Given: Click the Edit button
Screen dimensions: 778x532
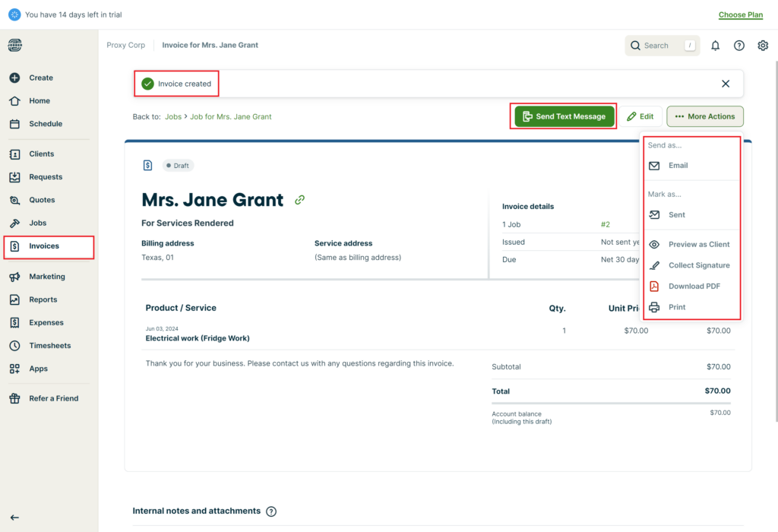Looking at the screenshot, I should click(x=640, y=116).
